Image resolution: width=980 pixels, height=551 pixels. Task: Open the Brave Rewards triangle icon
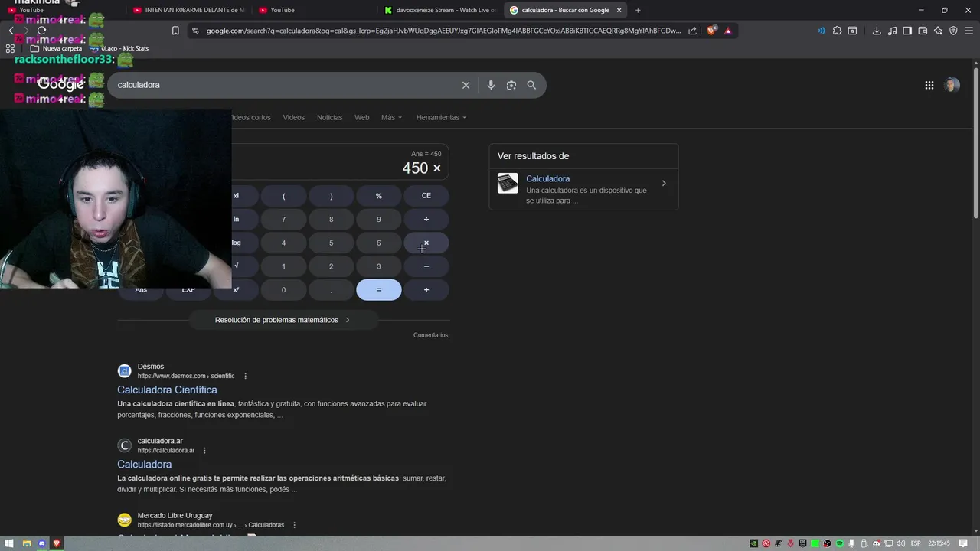point(728,31)
